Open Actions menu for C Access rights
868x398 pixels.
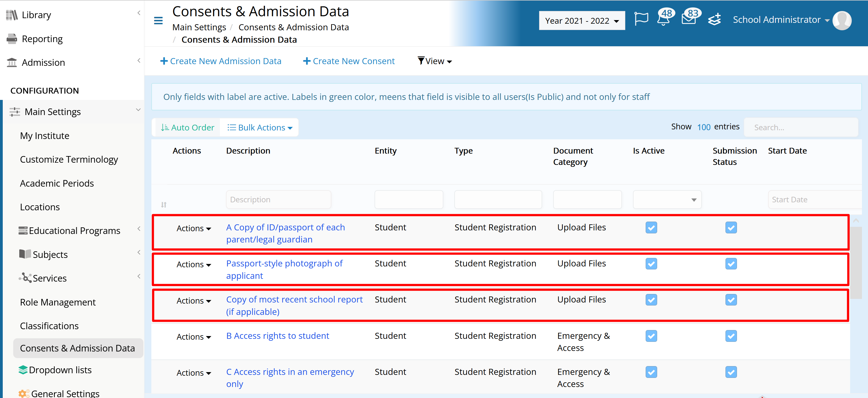click(x=194, y=373)
